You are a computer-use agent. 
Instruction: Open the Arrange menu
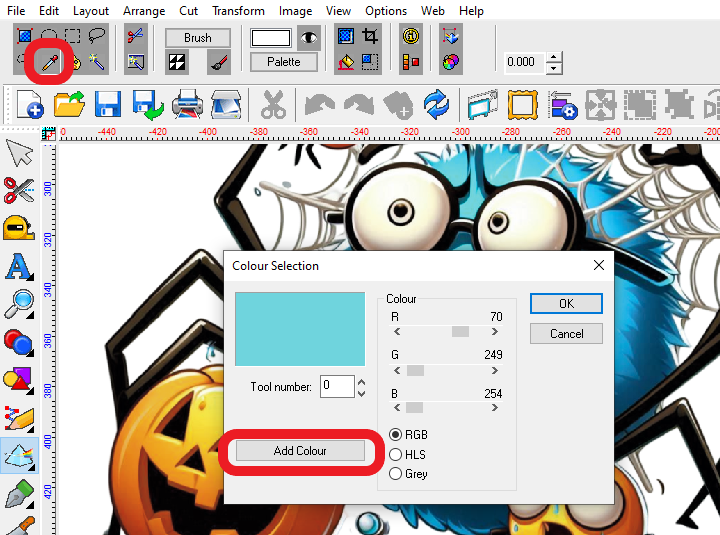144,11
